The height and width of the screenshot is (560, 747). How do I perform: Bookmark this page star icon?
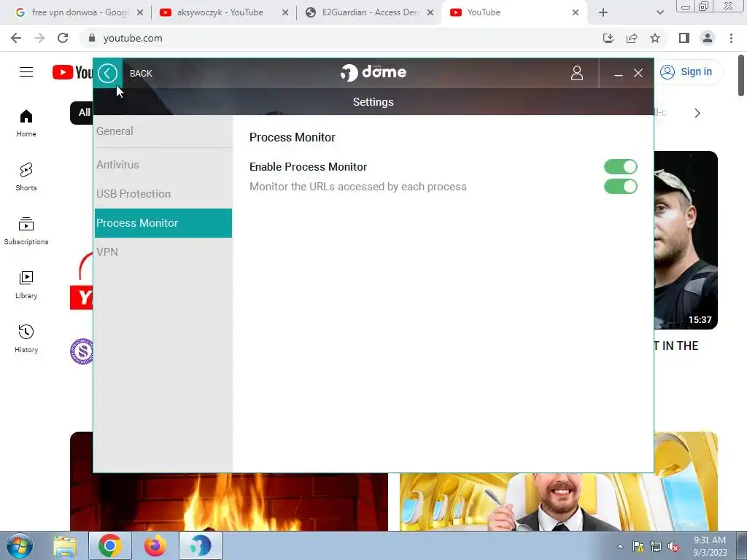point(655,38)
